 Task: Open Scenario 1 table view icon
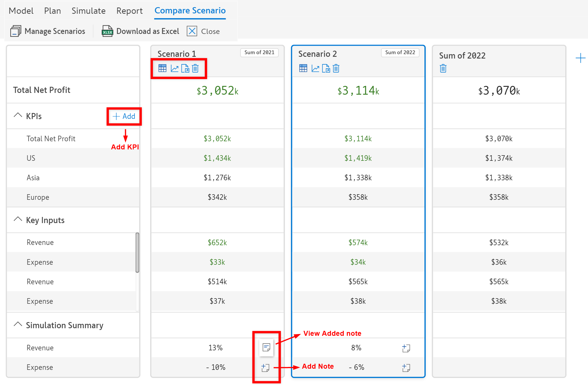pyautogui.click(x=162, y=68)
